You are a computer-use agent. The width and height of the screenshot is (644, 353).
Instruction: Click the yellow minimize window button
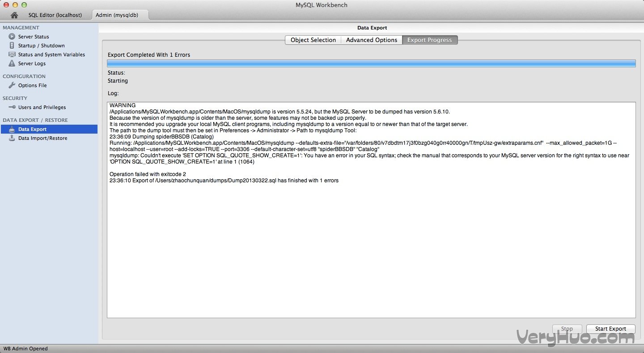[x=15, y=5]
